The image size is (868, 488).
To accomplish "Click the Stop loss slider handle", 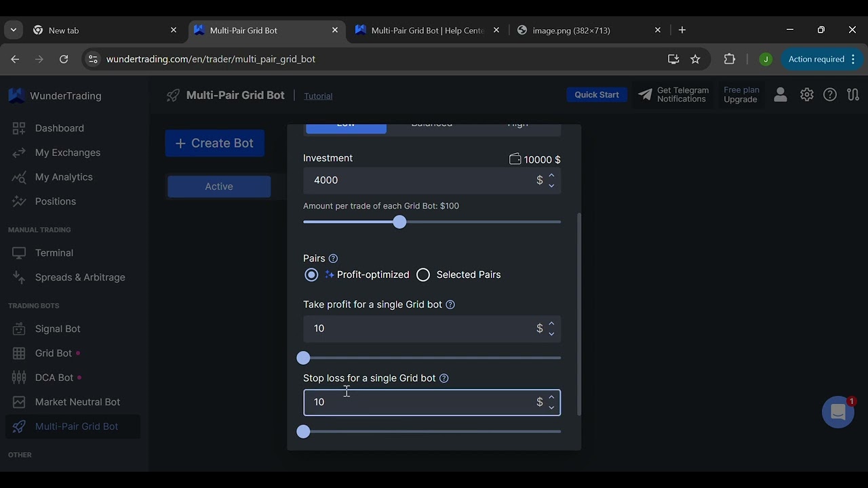I will click(x=303, y=432).
